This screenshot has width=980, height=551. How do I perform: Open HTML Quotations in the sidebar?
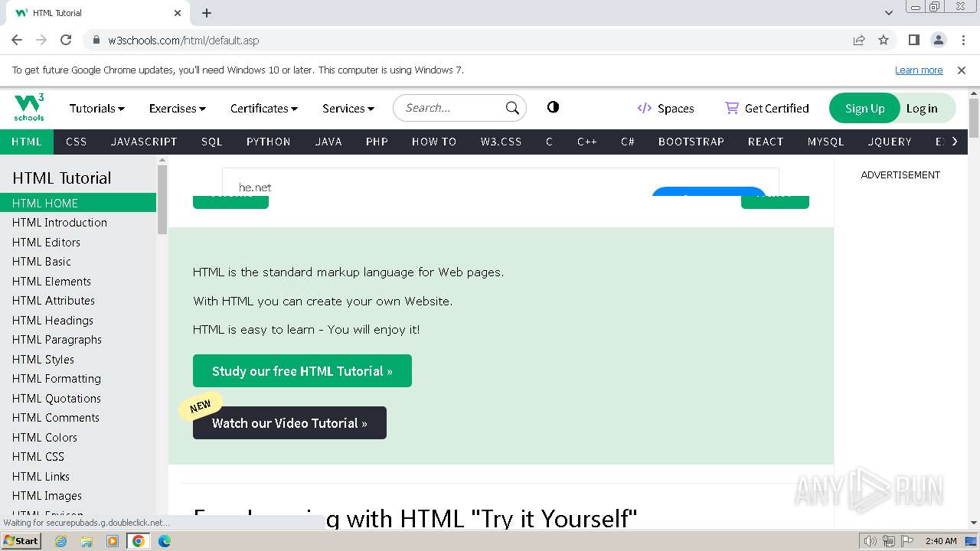(x=78, y=398)
